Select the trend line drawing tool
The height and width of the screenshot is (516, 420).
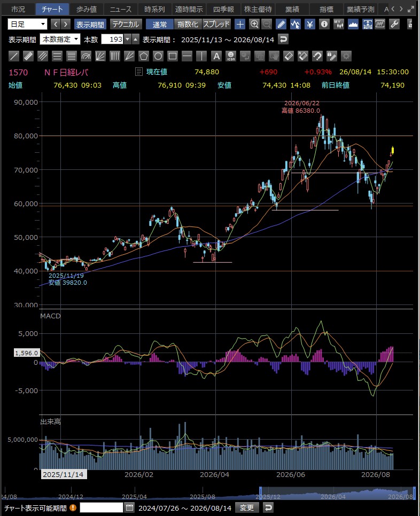coord(14,56)
